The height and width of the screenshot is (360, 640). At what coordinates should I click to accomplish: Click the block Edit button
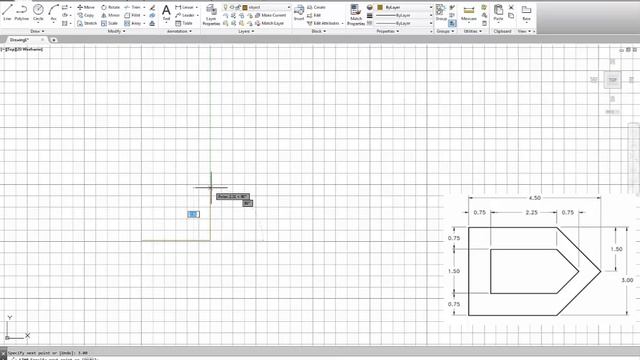point(314,15)
